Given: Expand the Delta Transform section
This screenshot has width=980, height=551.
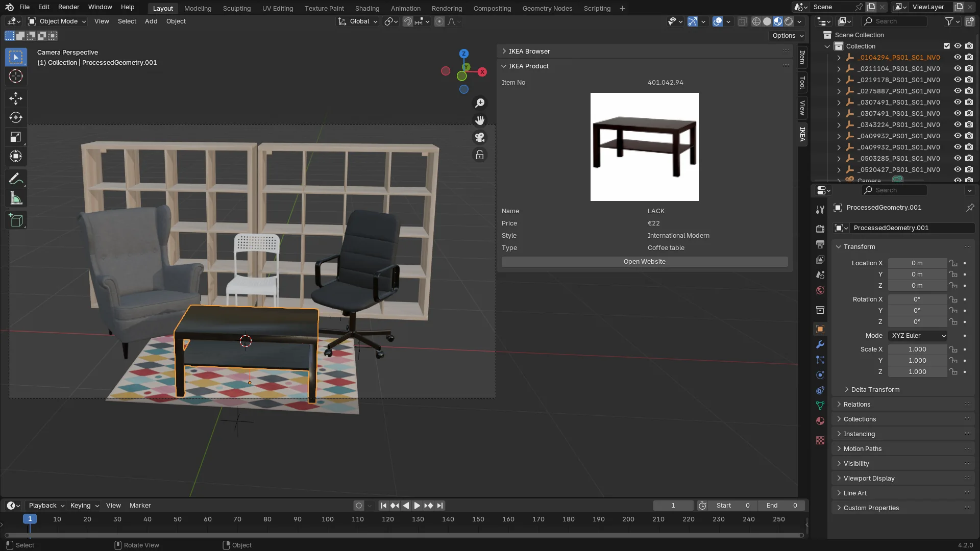Looking at the screenshot, I should coord(875,389).
